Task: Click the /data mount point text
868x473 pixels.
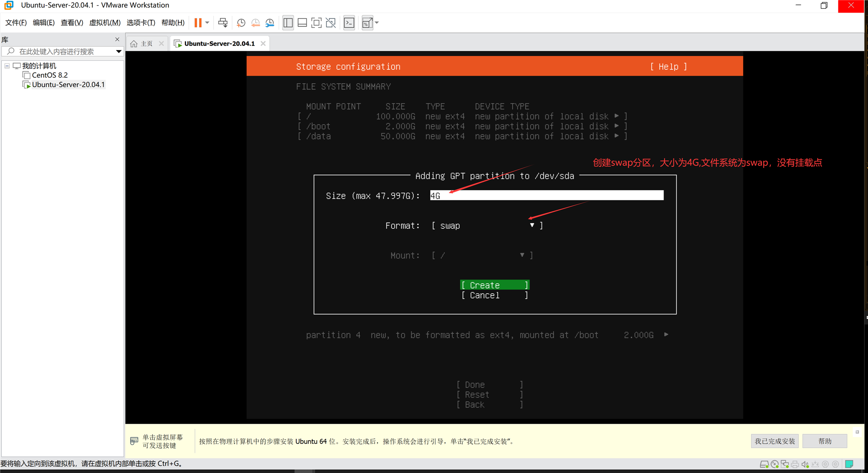Action: [318, 136]
